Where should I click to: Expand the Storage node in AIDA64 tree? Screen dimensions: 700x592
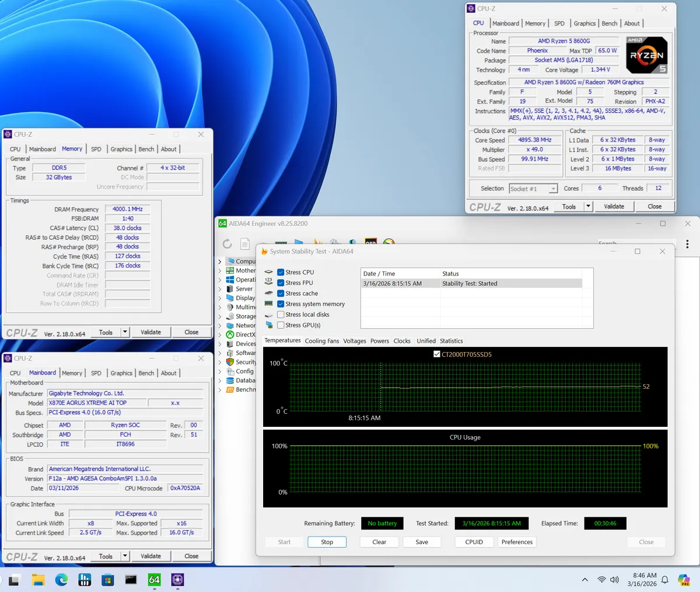point(220,316)
